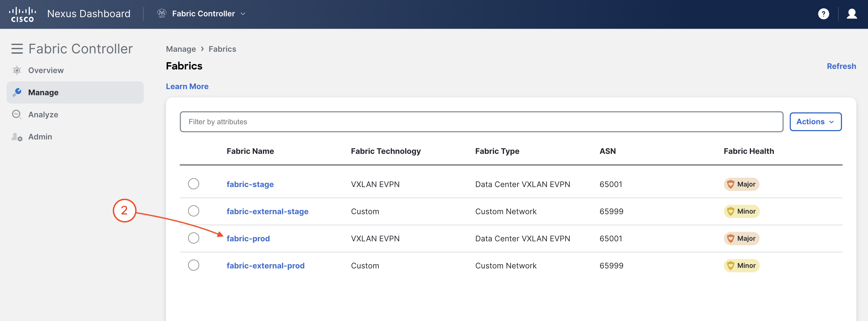Click VXLAN EVPN technology in fabric-prod row
Viewport: 868px width, 321px height.
tap(375, 238)
